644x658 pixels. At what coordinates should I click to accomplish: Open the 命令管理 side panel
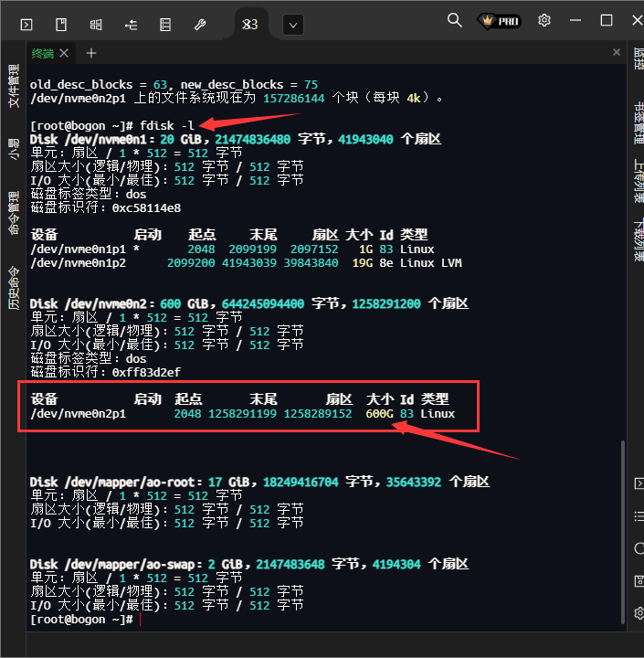tap(13, 215)
